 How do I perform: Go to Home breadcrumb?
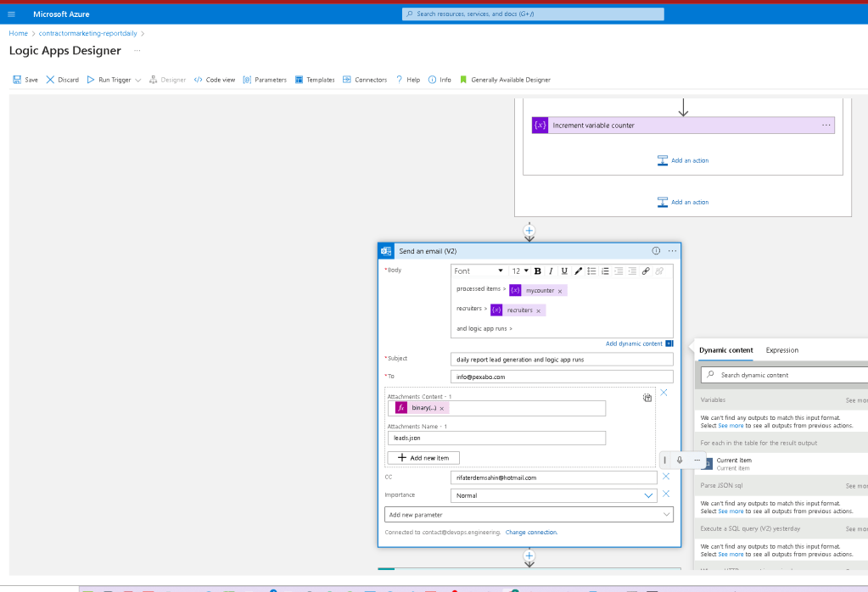point(19,33)
